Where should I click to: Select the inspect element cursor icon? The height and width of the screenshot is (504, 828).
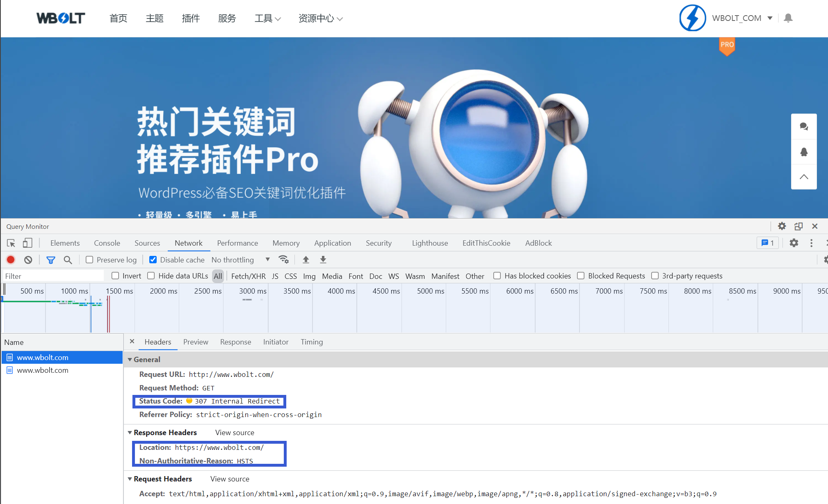pos(11,243)
